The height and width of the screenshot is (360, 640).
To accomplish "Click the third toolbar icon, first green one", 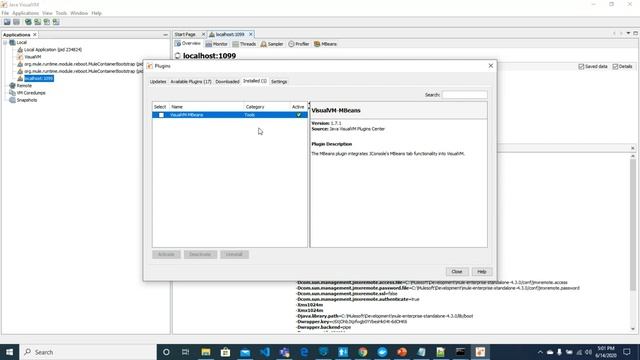I will pos(28,22).
